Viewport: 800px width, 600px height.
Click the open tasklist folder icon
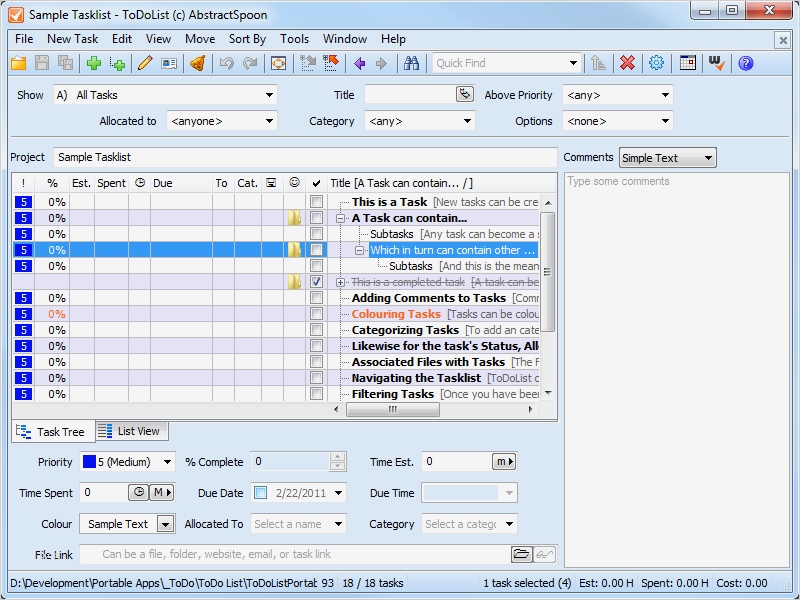click(x=19, y=63)
